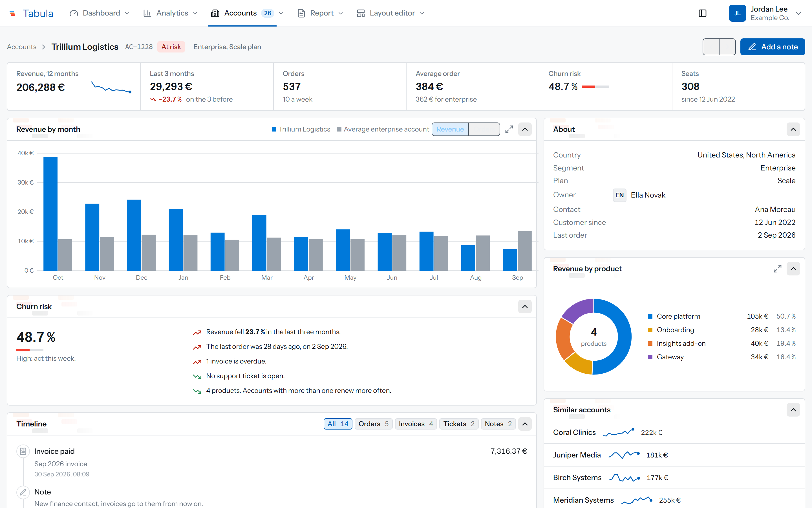This screenshot has width=812, height=508.
Task: Collapse the Revenue by month panel
Action: pos(525,129)
